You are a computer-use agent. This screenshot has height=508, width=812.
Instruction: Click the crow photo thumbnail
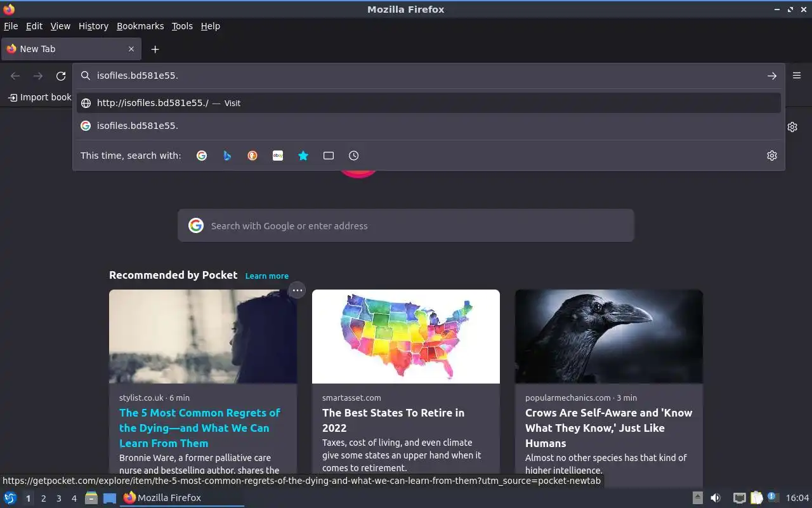609,337
